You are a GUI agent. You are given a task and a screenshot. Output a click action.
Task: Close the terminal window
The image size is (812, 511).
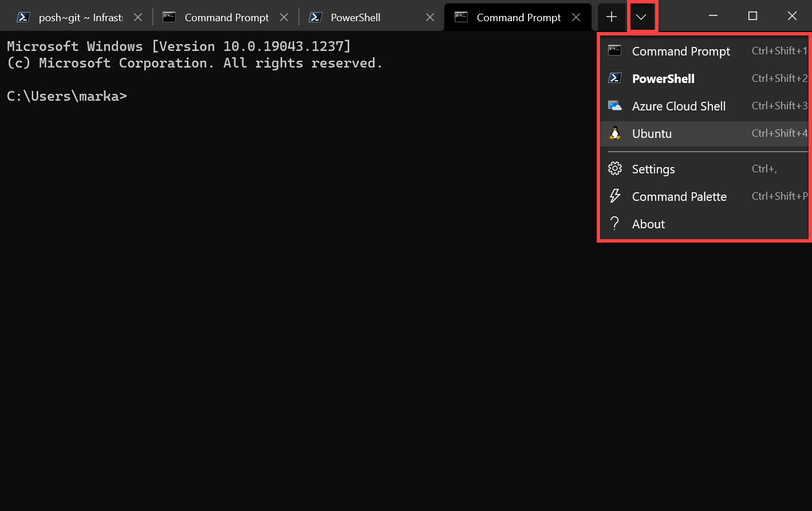792,16
